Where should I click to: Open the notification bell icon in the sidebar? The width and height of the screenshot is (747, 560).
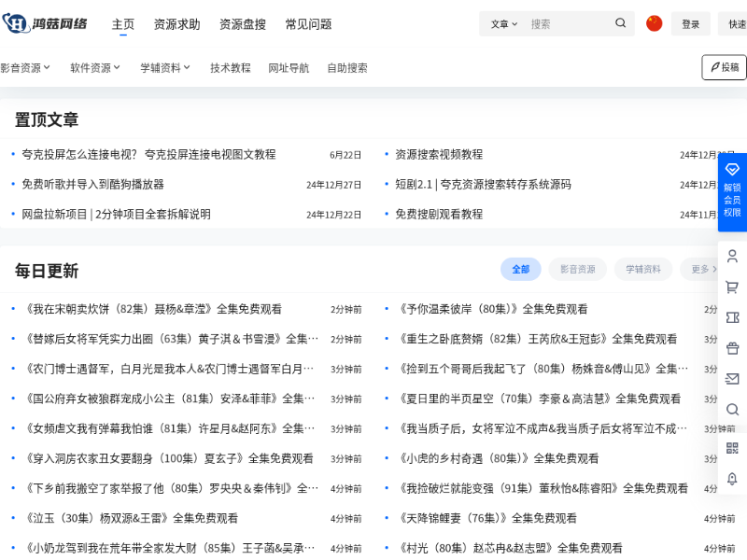pyautogui.click(x=732, y=478)
